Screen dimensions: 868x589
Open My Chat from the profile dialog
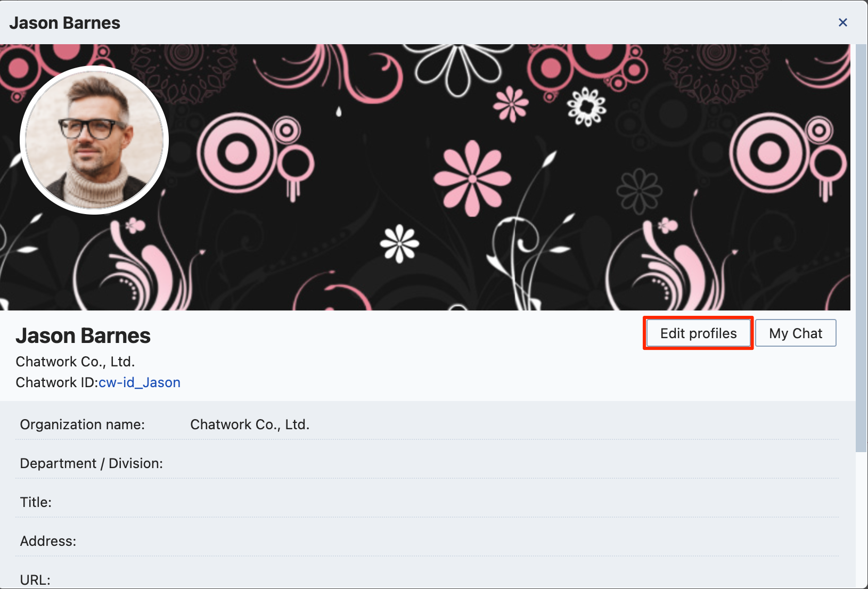(796, 333)
